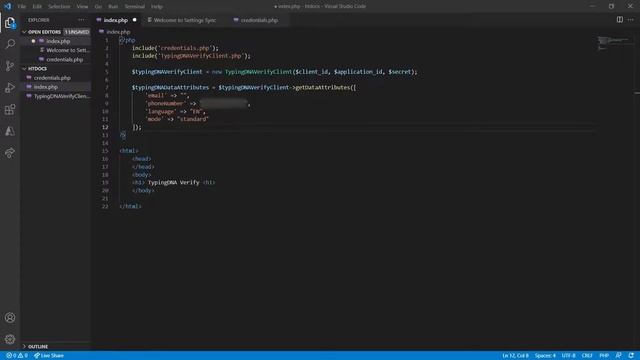The width and height of the screenshot is (640, 360).
Task: Open the Selection menu
Action: 59,7
